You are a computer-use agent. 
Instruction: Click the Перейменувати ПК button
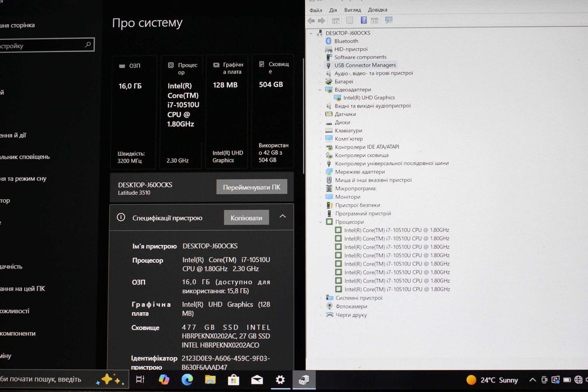[x=252, y=187]
